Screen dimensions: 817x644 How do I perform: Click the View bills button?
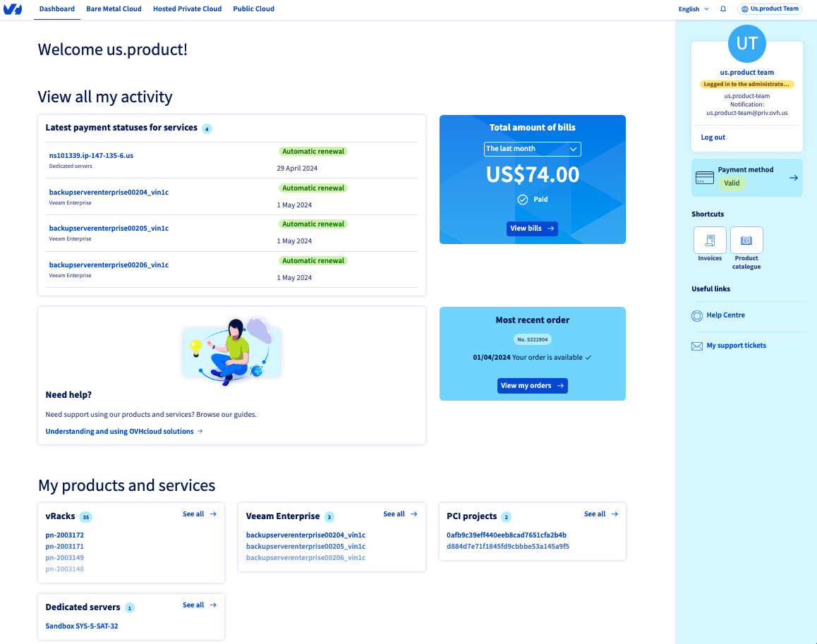coord(532,229)
